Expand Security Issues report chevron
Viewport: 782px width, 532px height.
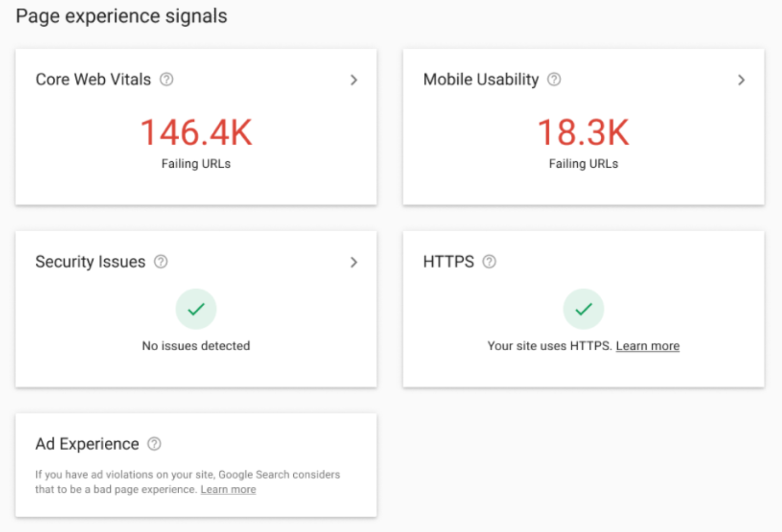354,263
